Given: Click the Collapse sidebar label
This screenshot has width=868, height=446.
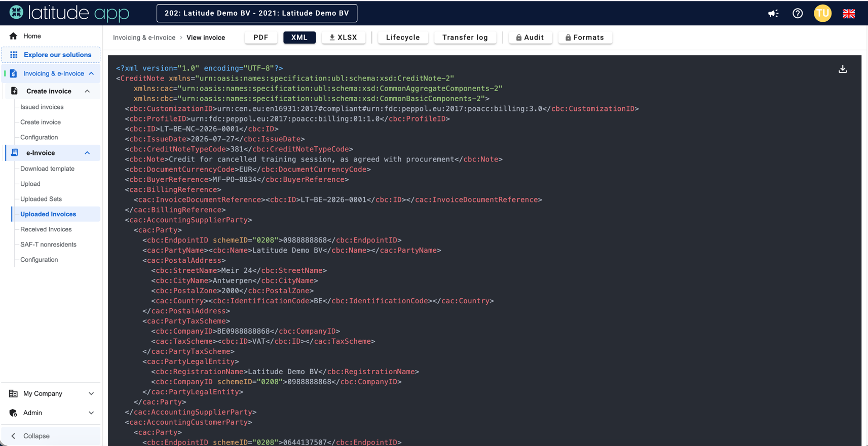Looking at the screenshot, I should click(36, 436).
